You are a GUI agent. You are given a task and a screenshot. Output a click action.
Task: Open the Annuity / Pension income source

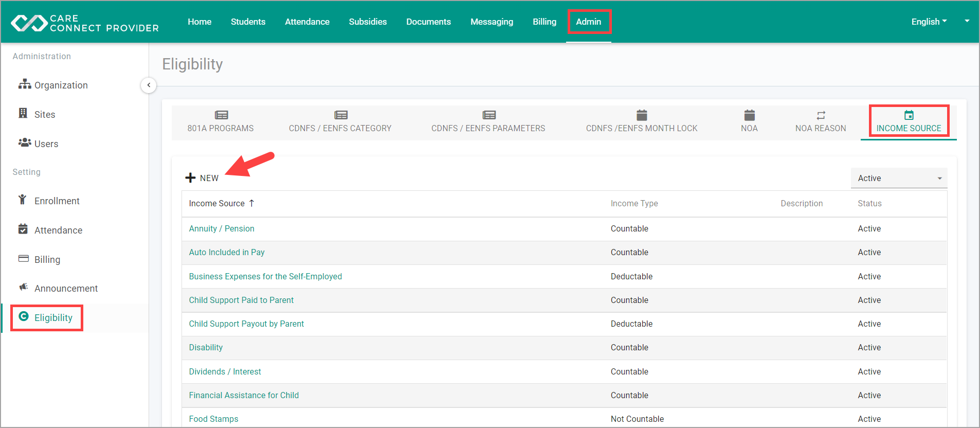tap(222, 228)
